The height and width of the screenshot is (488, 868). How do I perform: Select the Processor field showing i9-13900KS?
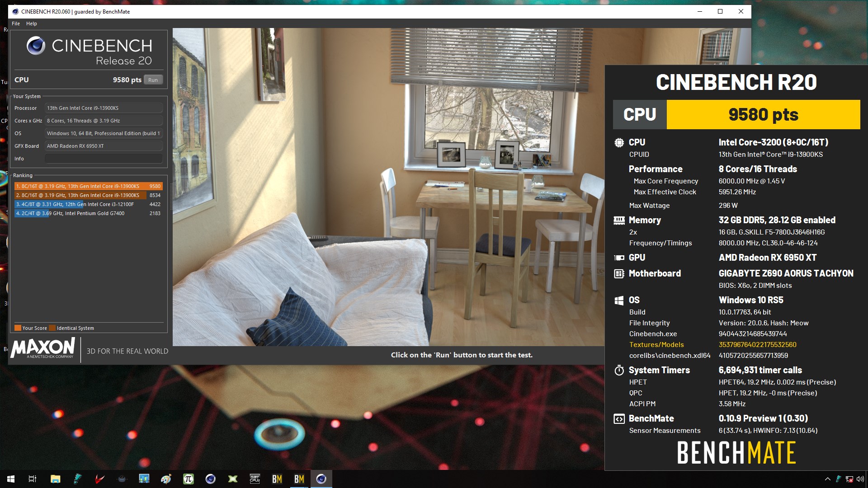(x=104, y=108)
